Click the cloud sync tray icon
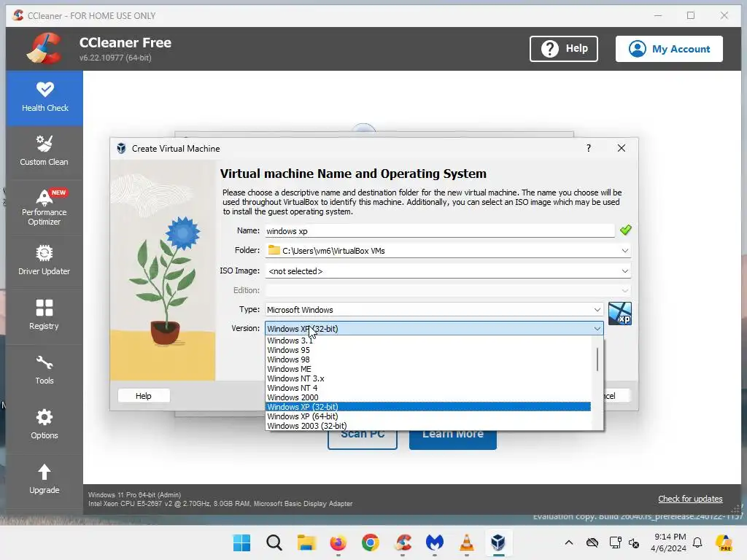 (592, 542)
